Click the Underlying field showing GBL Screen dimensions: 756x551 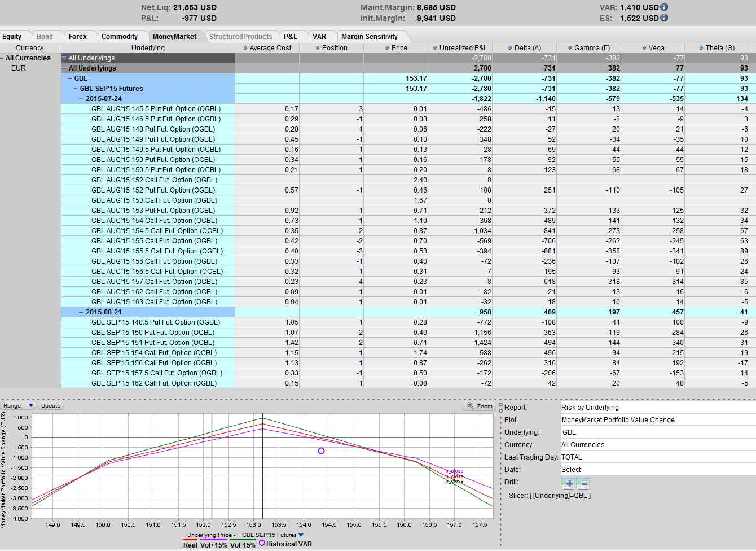coord(658,432)
